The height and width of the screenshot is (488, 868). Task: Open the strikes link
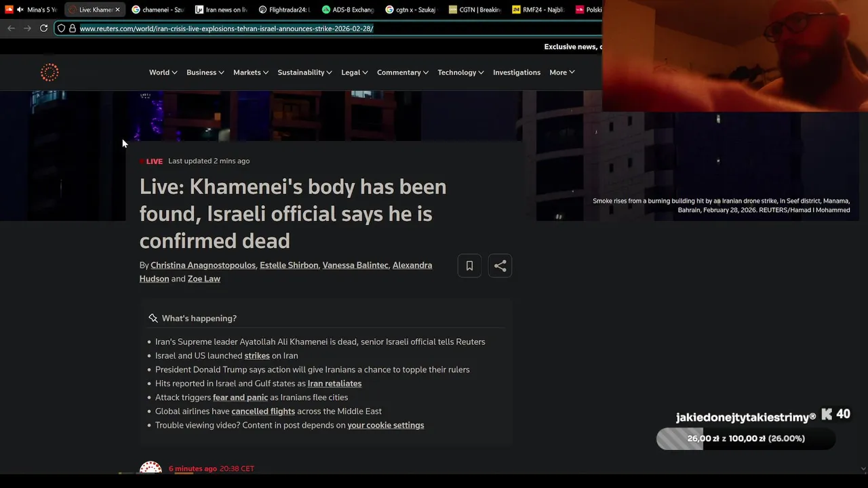[257, 356]
